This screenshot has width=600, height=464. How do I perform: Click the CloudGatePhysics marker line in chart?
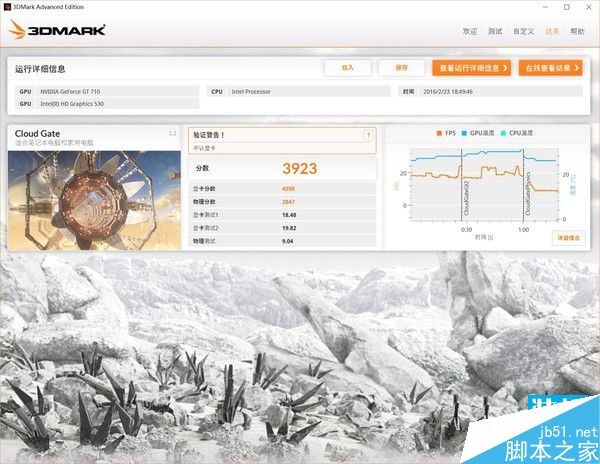pyautogui.click(x=523, y=185)
